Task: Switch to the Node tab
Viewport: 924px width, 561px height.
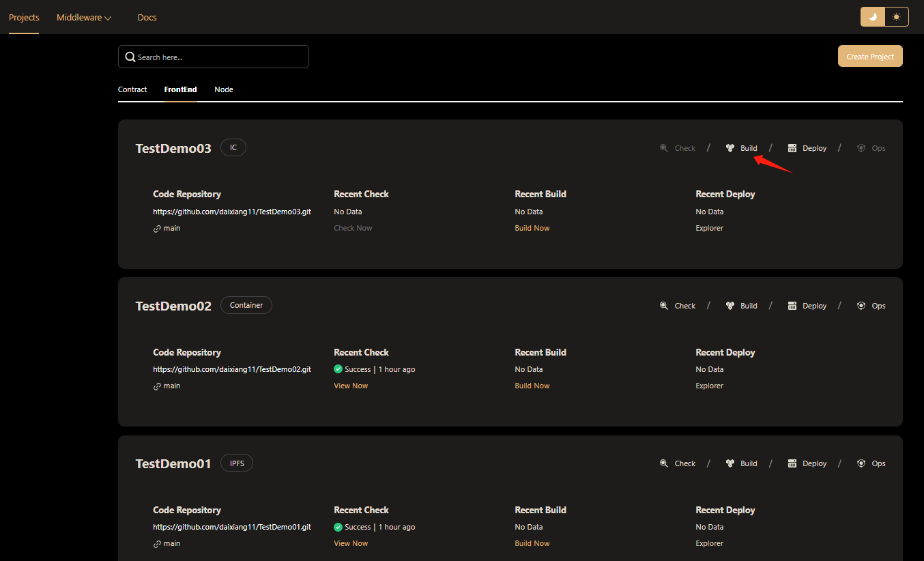Action: coord(224,89)
